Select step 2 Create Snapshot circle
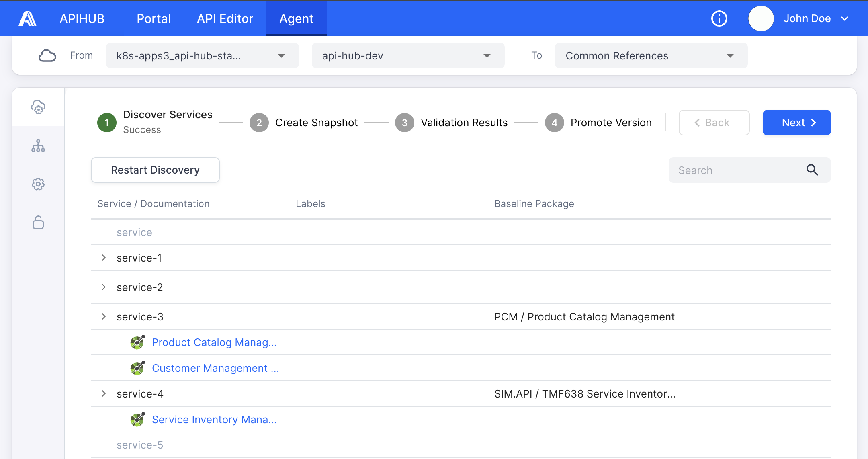This screenshot has height=459, width=868. pos(259,123)
